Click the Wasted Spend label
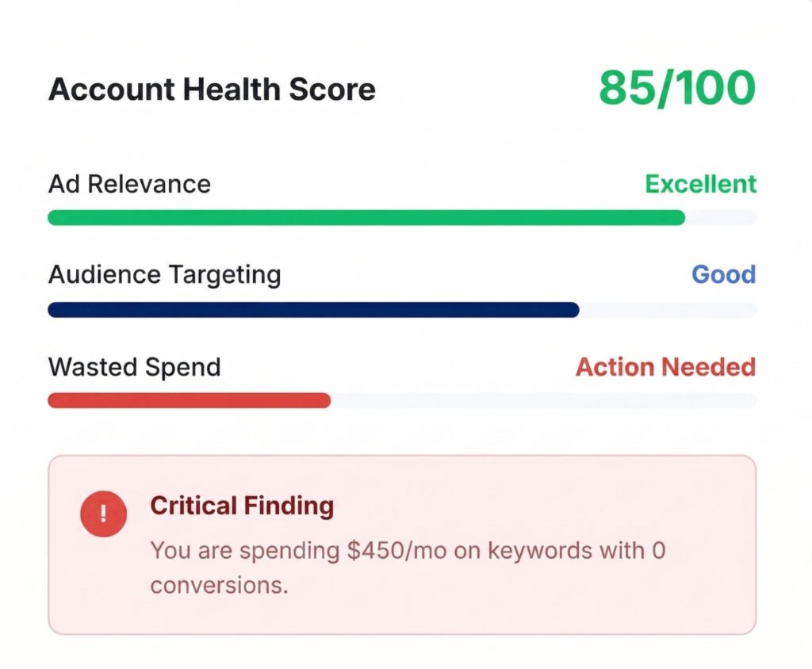Viewport: 812px width, 669px height. [134, 367]
